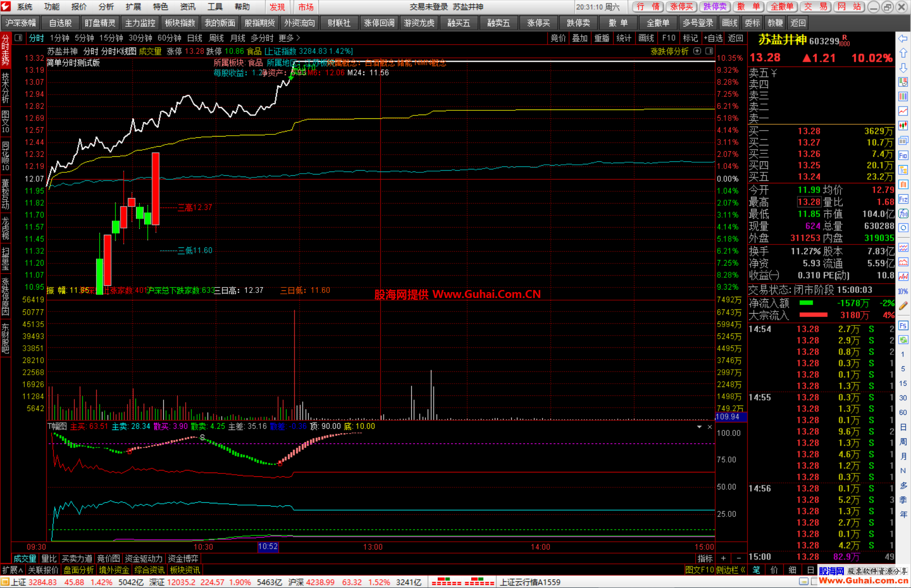Toggle the 叠加 overlay button

[x=580, y=38]
